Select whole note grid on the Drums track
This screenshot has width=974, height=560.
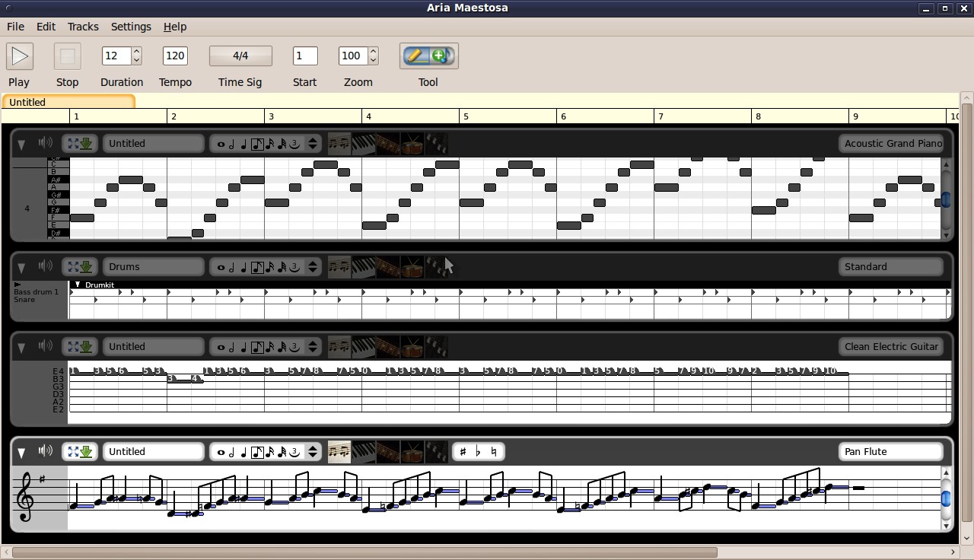point(221,267)
